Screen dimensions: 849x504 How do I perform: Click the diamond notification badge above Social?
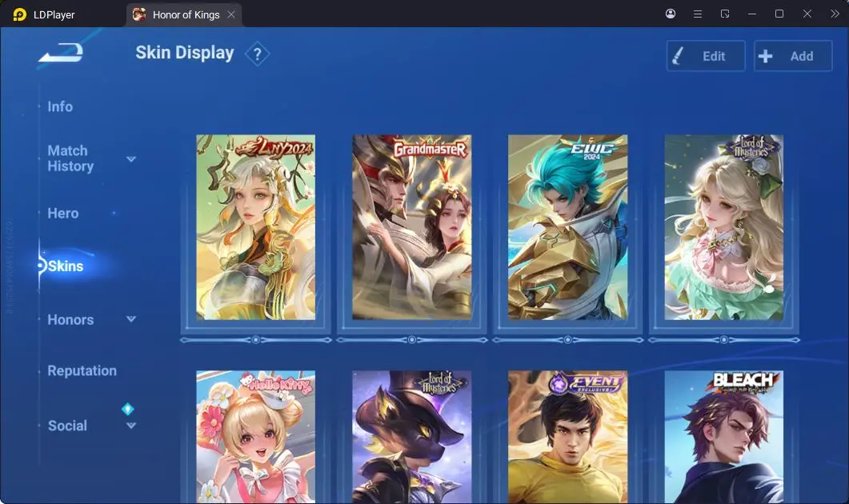coord(128,409)
